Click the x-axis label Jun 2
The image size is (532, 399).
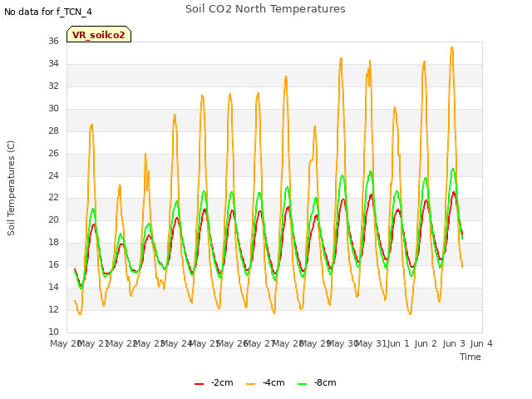tap(426, 343)
